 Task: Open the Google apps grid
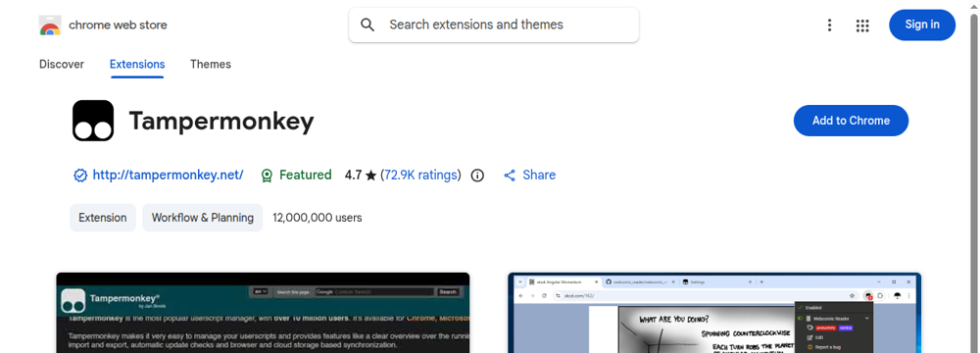point(862,25)
